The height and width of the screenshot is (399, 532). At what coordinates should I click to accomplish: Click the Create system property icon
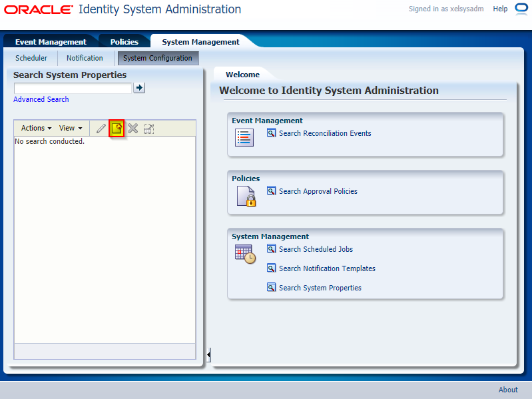coord(117,129)
